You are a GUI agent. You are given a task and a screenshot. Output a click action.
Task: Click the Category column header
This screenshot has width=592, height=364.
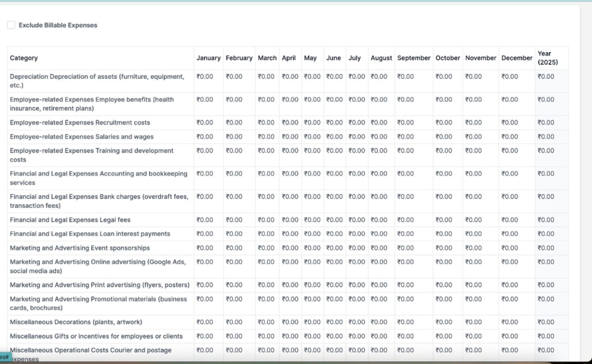point(24,58)
